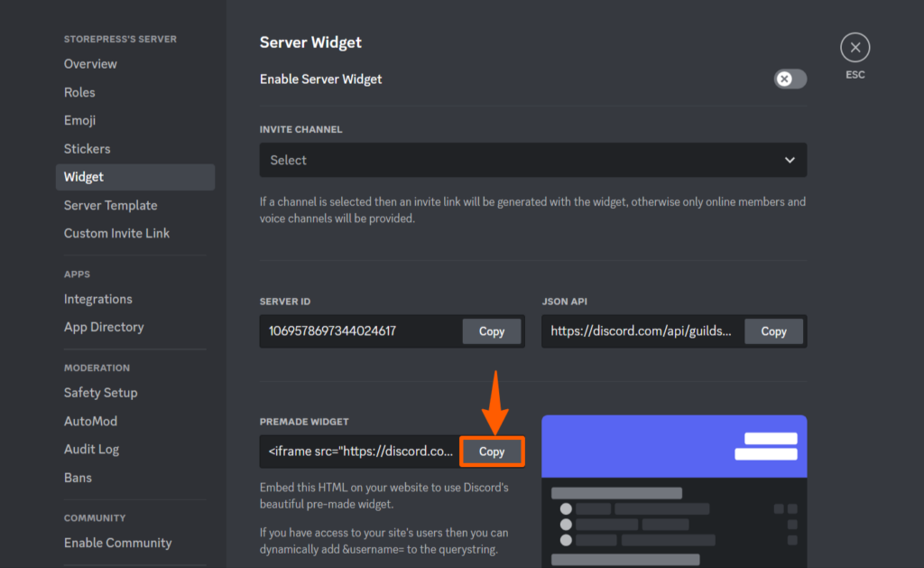
Task: Copy the premade widget iframe code
Action: [492, 452]
